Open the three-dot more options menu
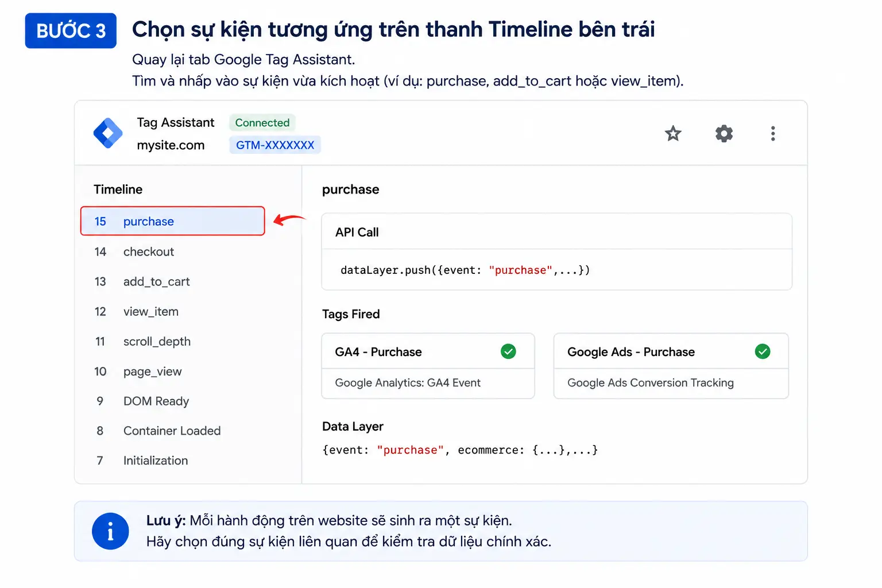Image resolution: width=882 pixels, height=588 pixels. (773, 134)
